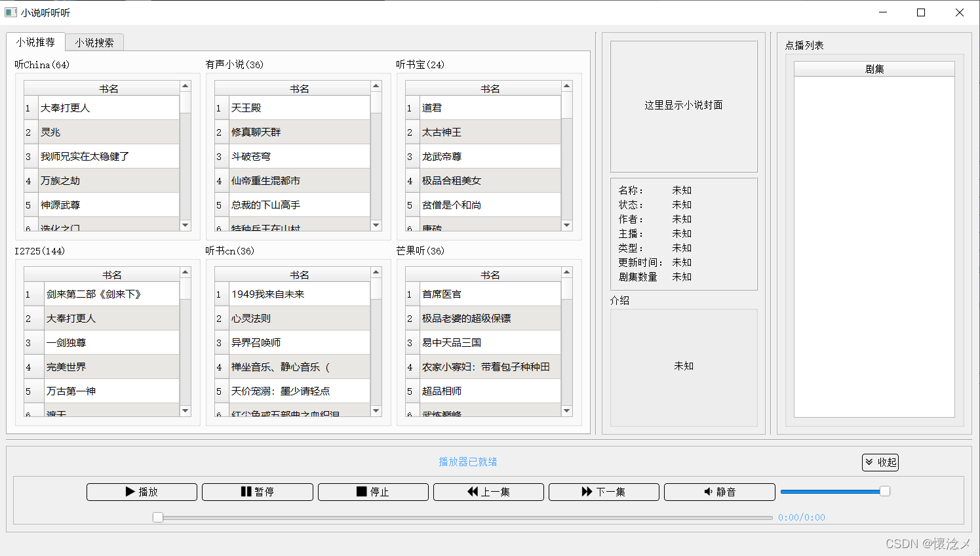Select 灵兆 in 听China list
The height and width of the screenshot is (556, 980).
(x=109, y=132)
